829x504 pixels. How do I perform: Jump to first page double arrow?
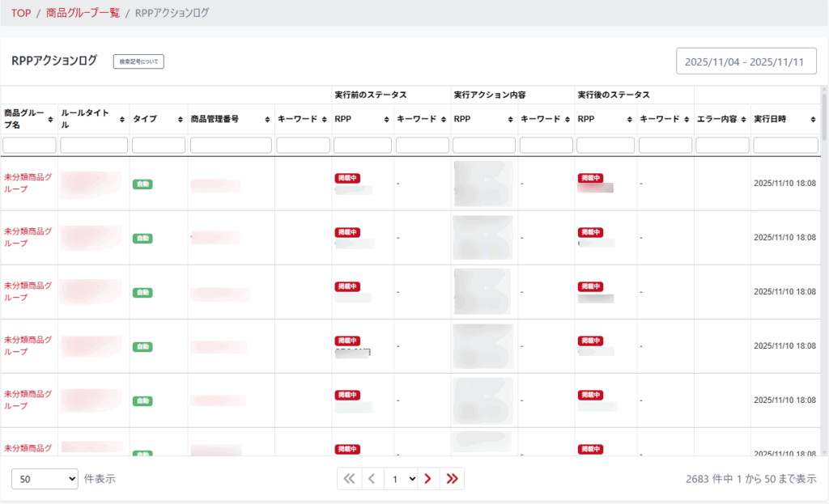(349, 479)
